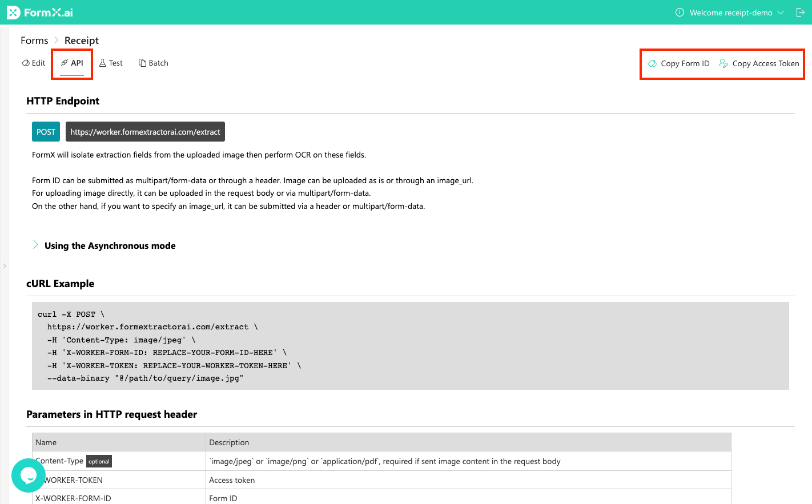Switch to the Batch tab
Image resolution: width=812 pixels, height=504 pixels.
[x=153, y=63]
